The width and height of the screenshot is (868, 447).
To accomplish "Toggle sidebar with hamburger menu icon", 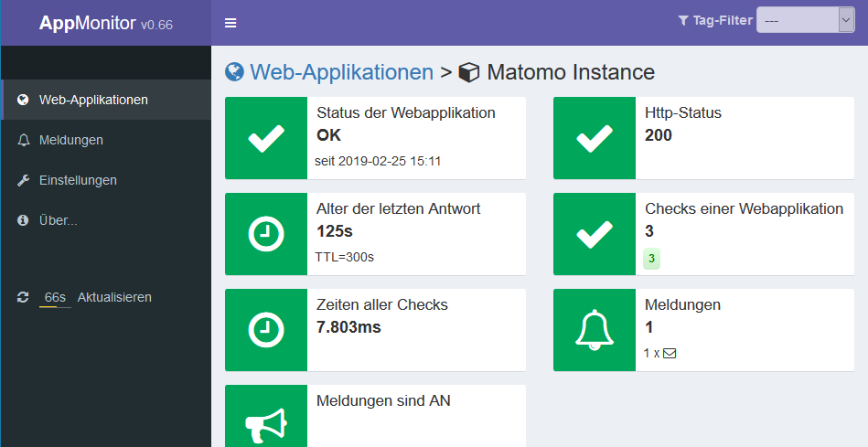I will [x=230, y=23].
